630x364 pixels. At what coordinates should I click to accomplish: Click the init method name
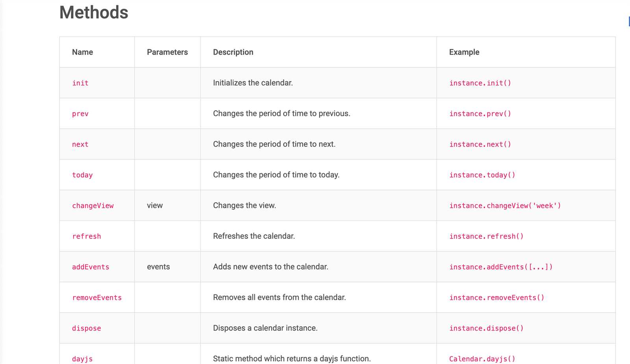point(80,83)
